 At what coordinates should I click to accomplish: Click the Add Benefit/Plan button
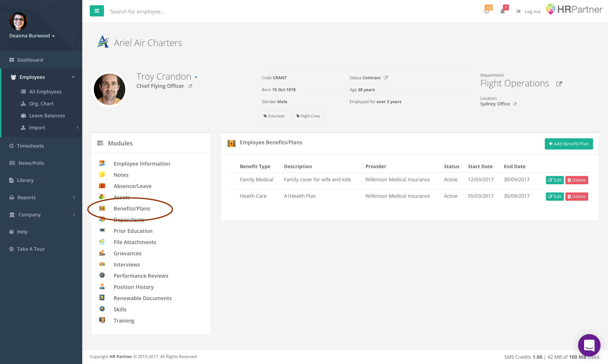[569, 144]
